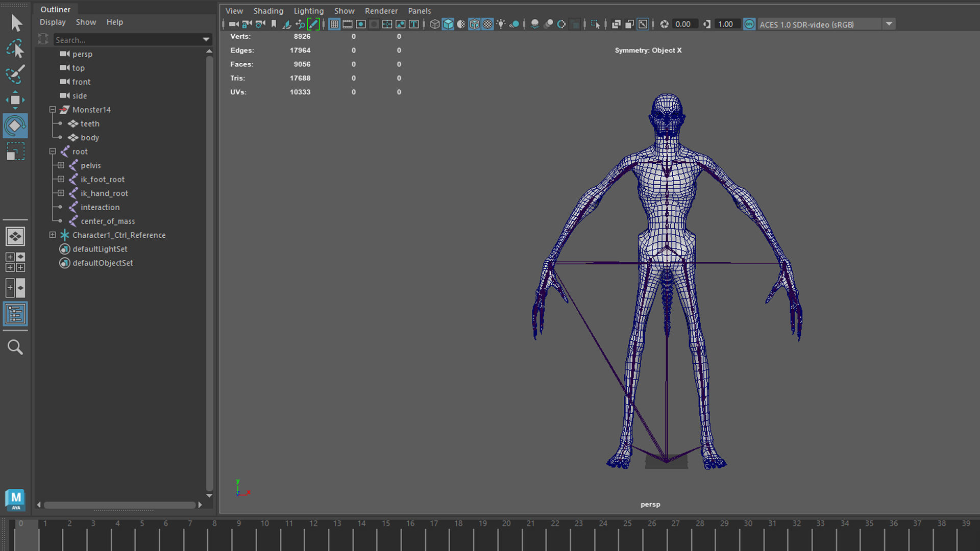Screen dimensions: 980x551
Task: Select the body mesh
Action: (90, 137)
